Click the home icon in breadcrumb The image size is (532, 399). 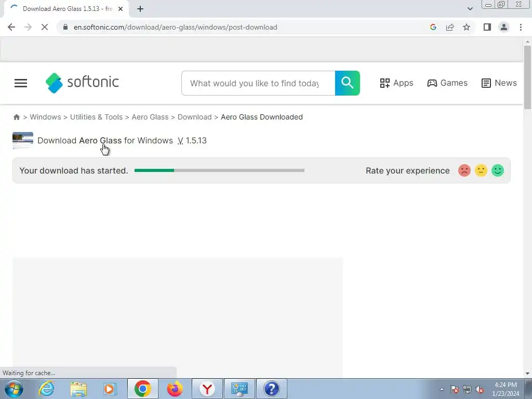click(16, 117)
